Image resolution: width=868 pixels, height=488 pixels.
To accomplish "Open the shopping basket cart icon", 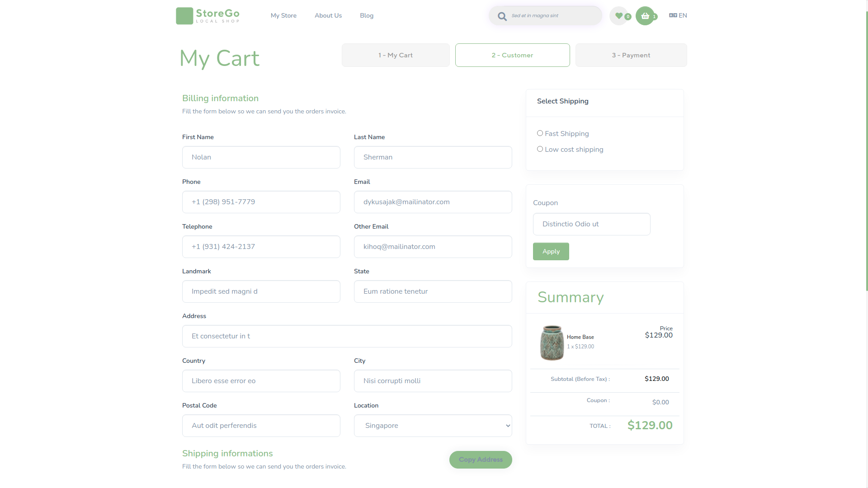I will [x=645, y=16].
